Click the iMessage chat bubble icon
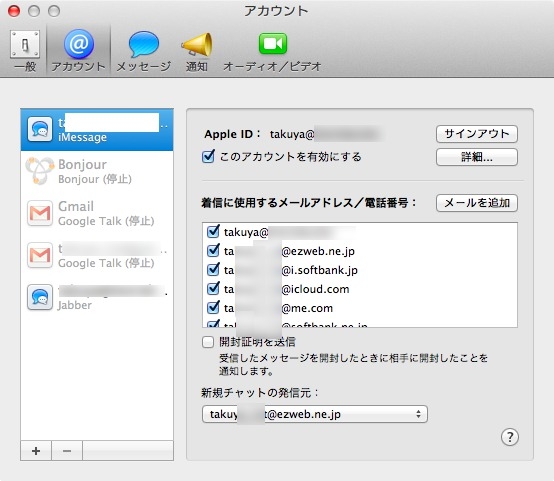This screenshot has height=481, width=554. (40, 129)
